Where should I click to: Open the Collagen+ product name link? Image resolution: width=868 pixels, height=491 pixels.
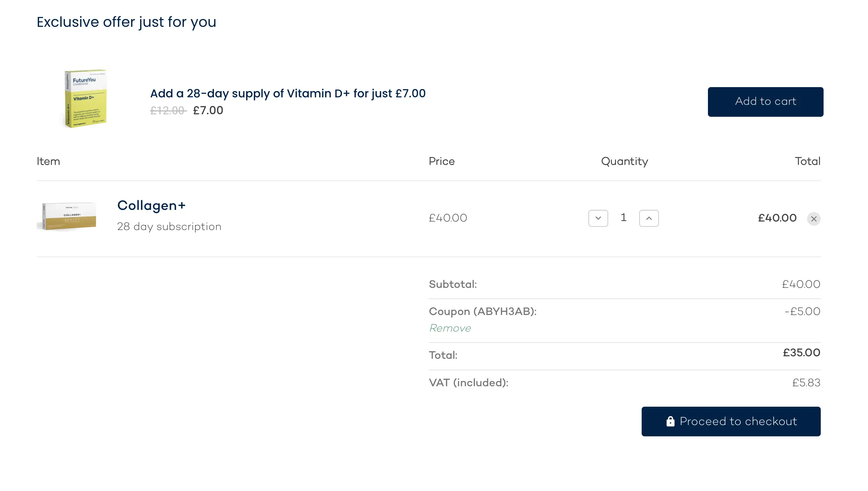click(151, 205)
